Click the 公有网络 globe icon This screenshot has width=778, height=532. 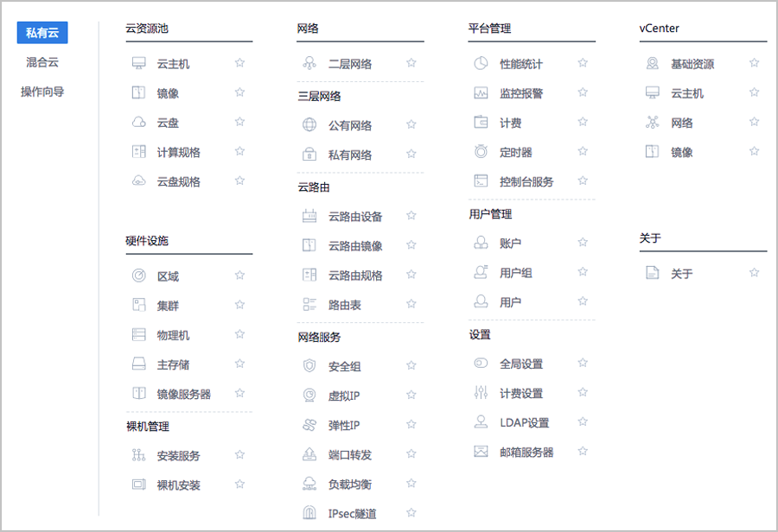(309, 124)
